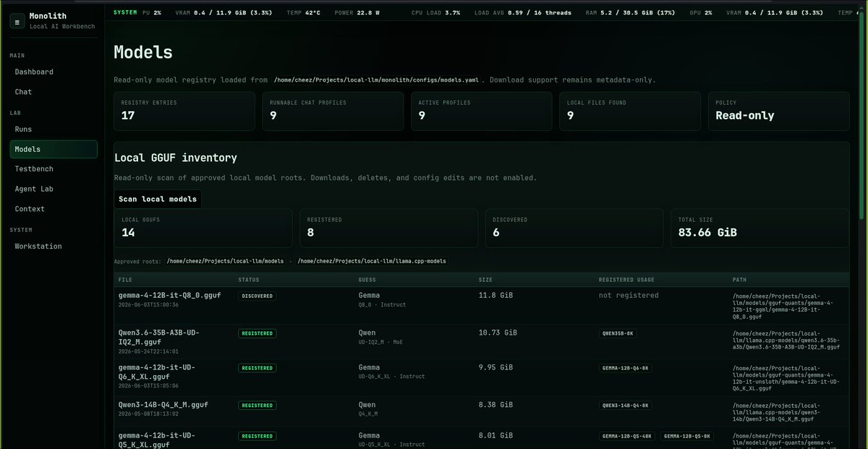Click the 8.01 GiB size value
The image size is (868, 449).
click(495, 435)
